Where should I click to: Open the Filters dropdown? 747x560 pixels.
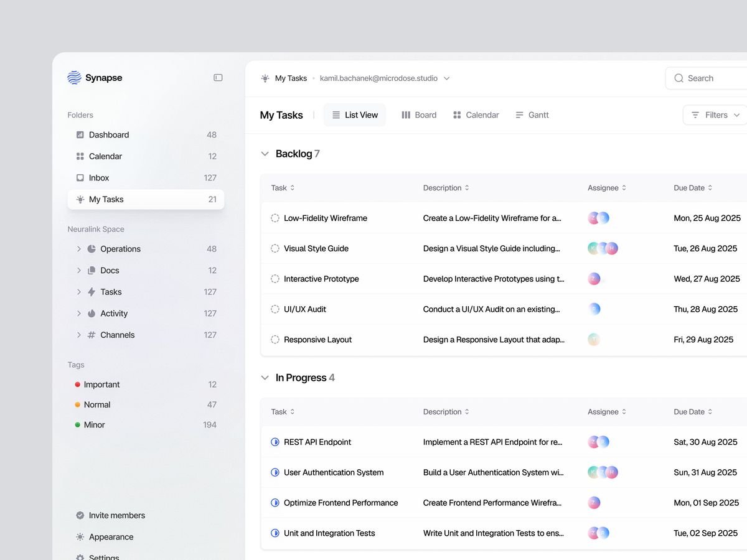tap(715, 115)
